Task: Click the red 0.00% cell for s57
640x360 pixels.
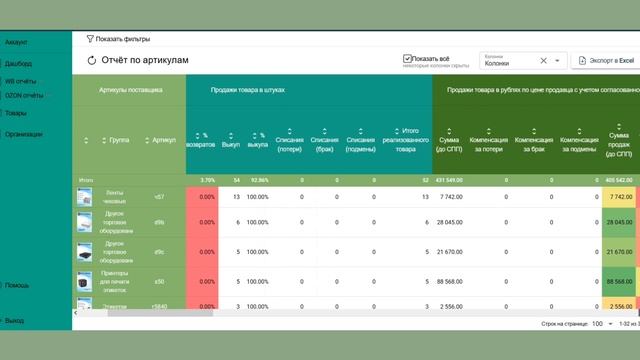Action: click(202, 197)
